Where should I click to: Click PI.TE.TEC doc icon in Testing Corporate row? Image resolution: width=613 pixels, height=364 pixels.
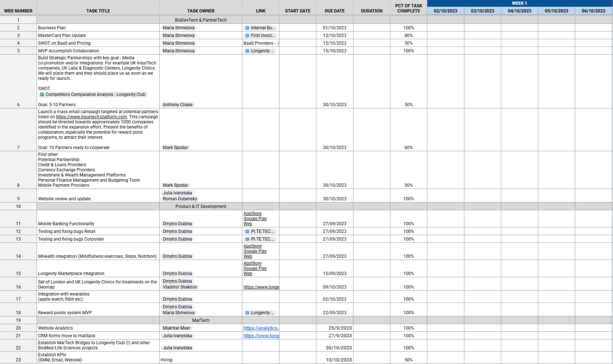(247, 239)
